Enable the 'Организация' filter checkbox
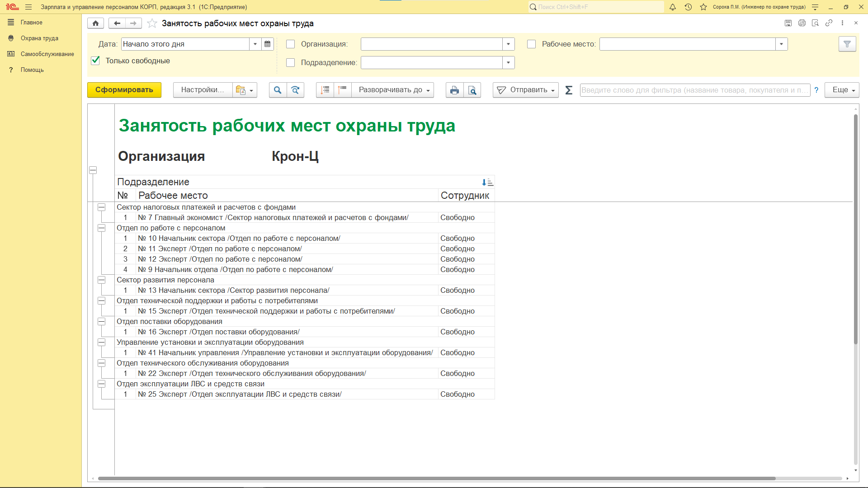The height and width of the screenshot is (488, 868). point(291,44)
